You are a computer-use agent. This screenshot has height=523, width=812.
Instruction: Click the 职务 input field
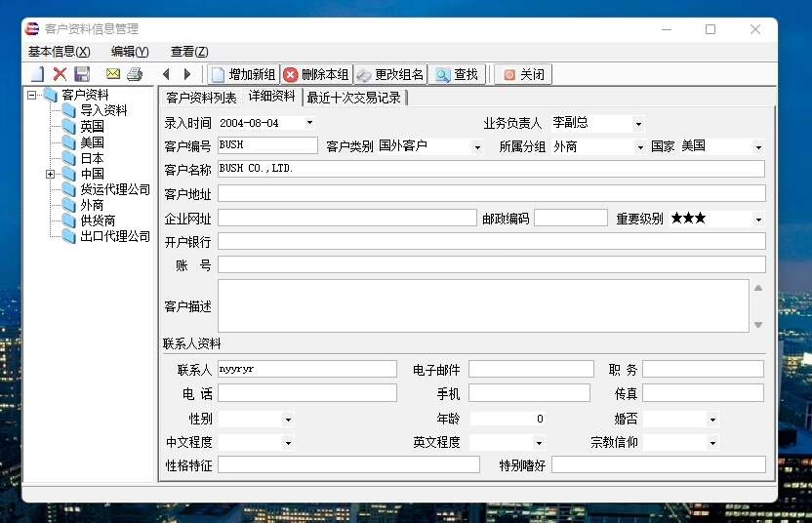tap(704, 369)
